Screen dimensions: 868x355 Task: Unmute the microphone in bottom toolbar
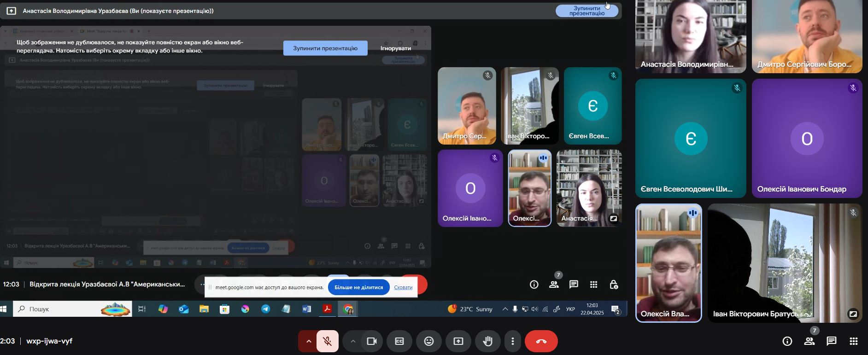pos(328,341)
